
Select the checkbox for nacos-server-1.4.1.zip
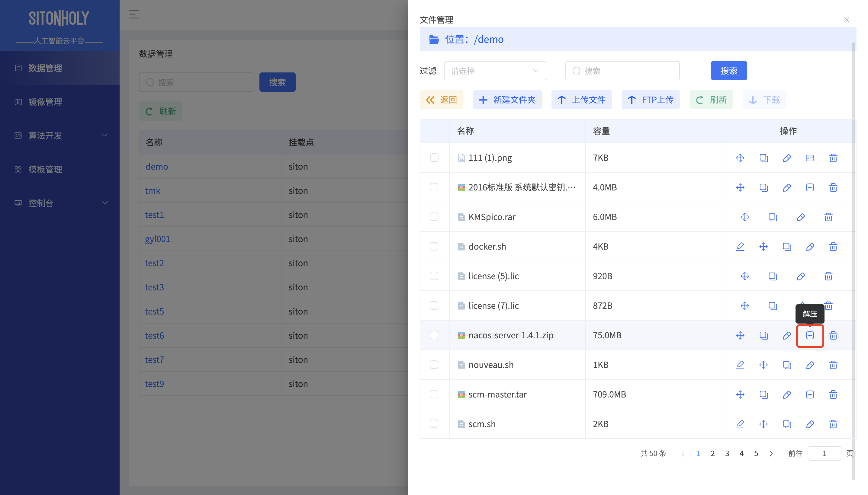click(x=434, y=335)
